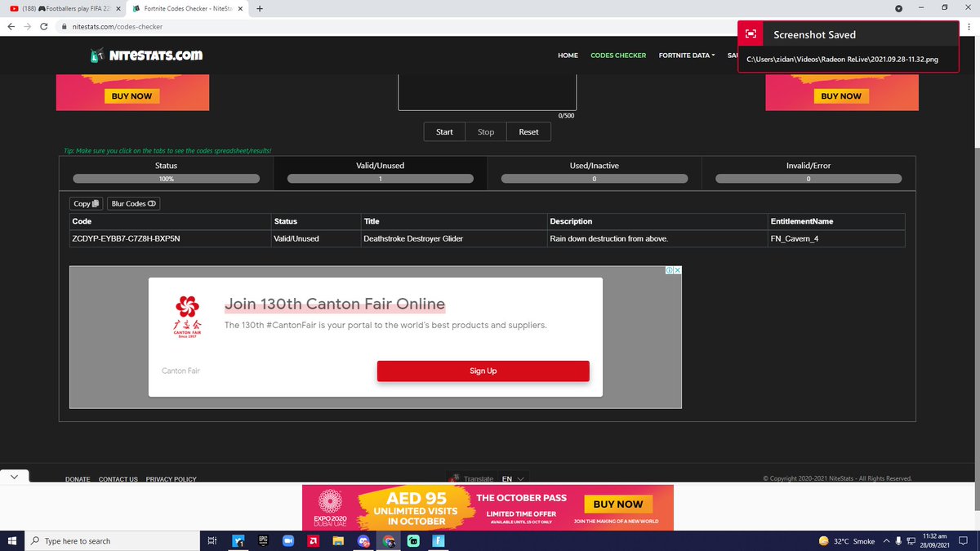Open the Join 130th Canton Fair Online headline
980x551 pixels.
point(335,304)
